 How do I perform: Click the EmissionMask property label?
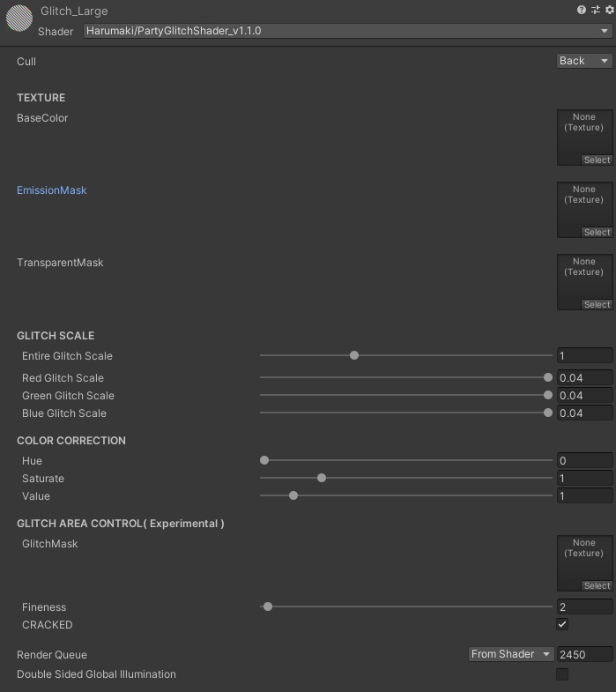coord(52,190)
